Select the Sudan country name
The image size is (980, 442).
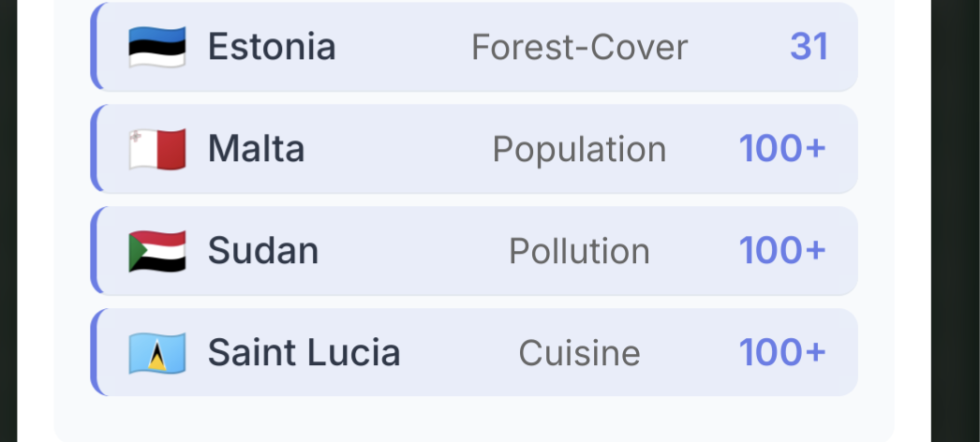coord(263,251)
